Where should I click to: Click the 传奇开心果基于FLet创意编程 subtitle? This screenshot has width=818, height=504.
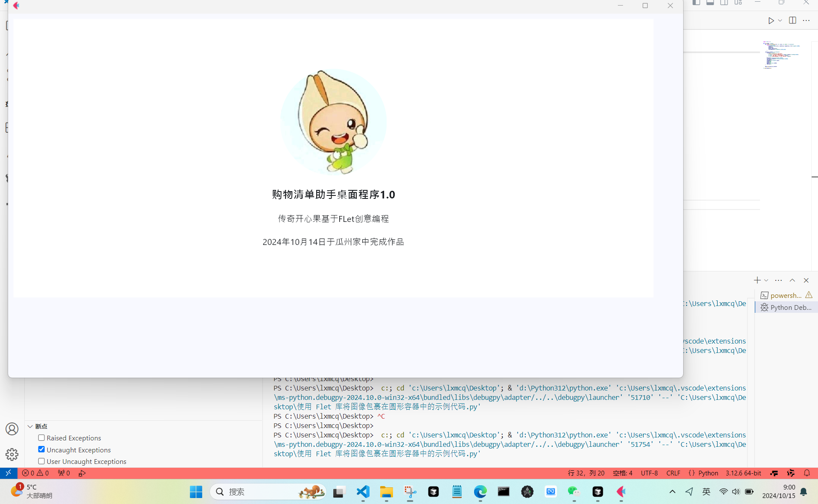tap(333, 218)
